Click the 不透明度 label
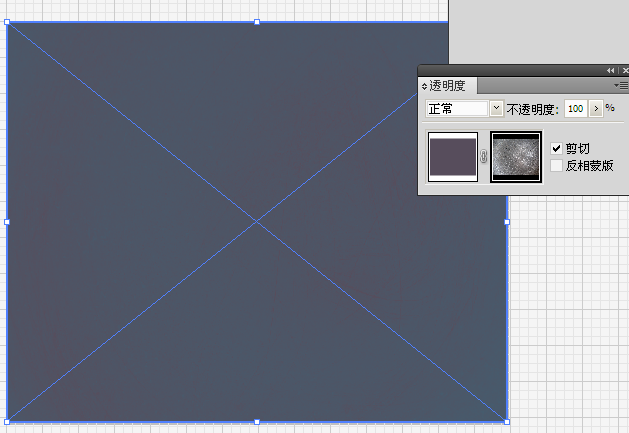Viewport: 629px width, 433px height. [532, 109]
